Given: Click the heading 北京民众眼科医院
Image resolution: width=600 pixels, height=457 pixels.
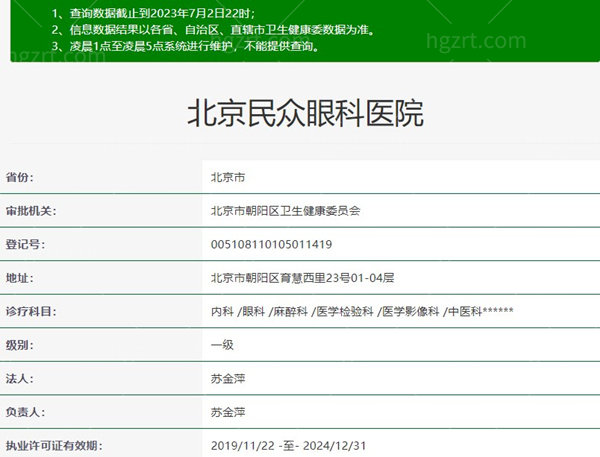Looking at the screenshot, I should [x=305, y=113].
